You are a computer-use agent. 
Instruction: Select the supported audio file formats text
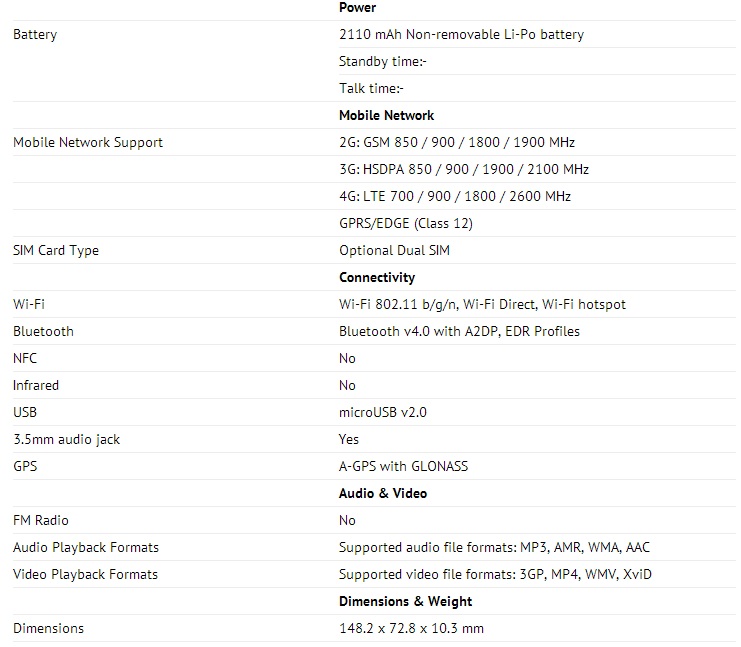click(x=495, y=548)
